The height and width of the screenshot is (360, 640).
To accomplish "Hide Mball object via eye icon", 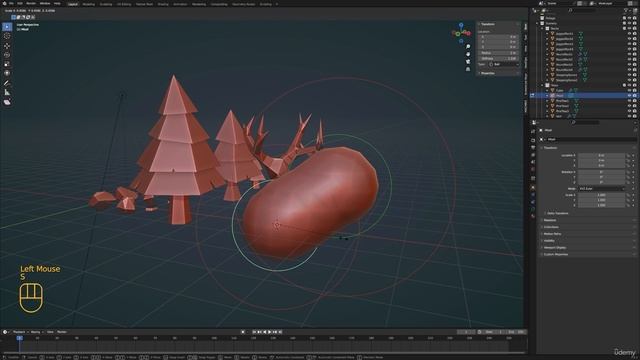I will pyautogui.click(x=629, y=96).
